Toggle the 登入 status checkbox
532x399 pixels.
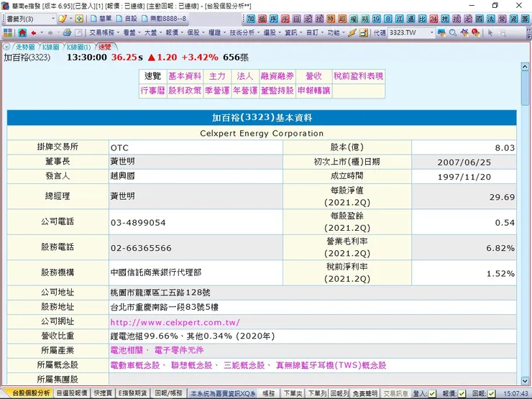pos(432,393)
